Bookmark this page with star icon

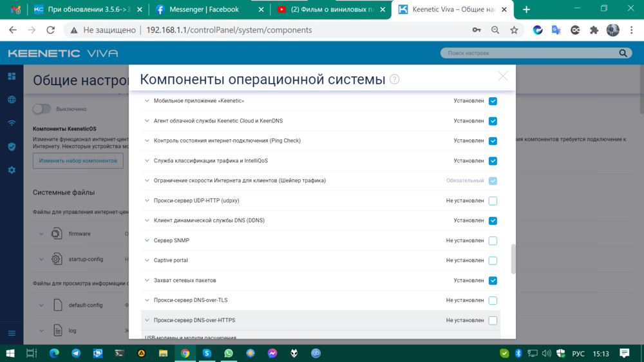514,30
